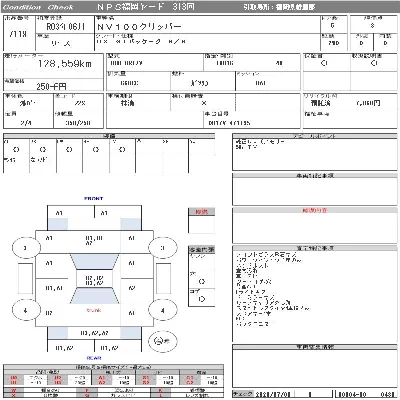
Task: Click the front-left tyre circle marked 3
Action: 26,248
